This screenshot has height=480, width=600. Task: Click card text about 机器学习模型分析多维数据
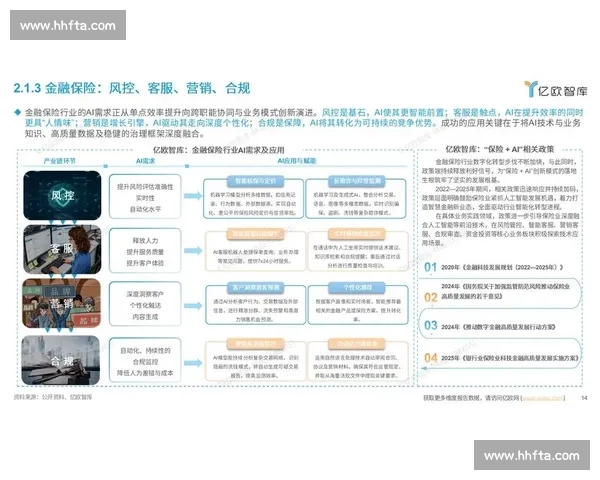coord(253,204)
